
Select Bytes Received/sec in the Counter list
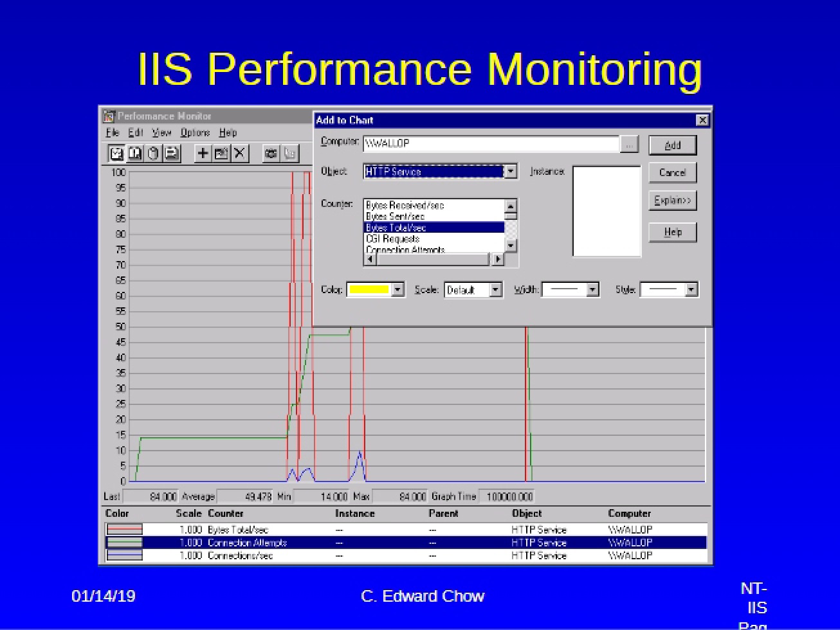pos(434,206)
